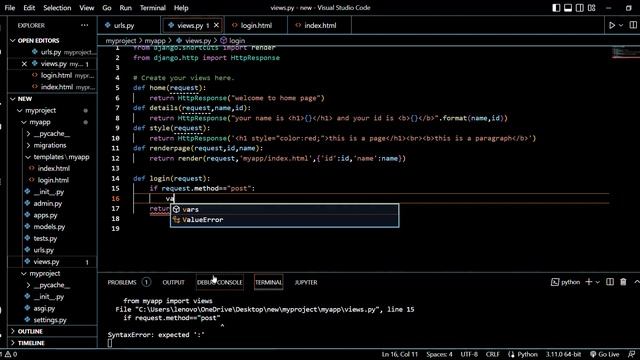640x360 pixels.
Task: Switch to index.html tab
Action: tap(320, 25)
